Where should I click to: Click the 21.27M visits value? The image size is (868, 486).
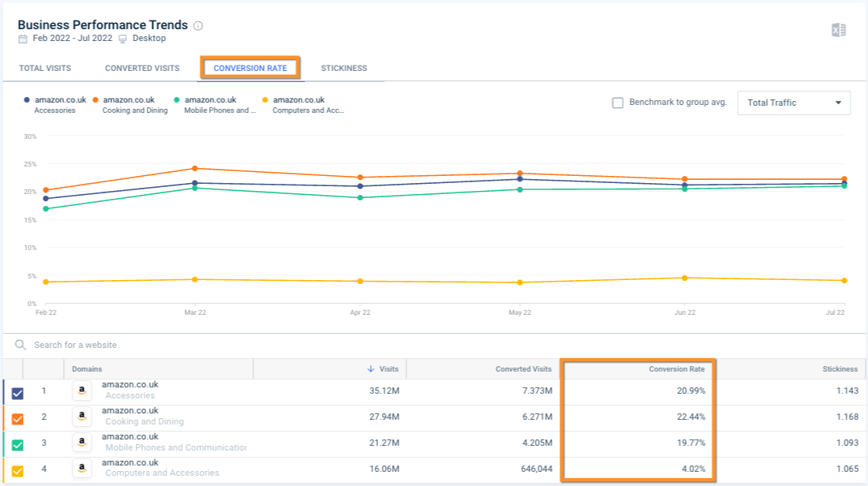tap(384, 443)
